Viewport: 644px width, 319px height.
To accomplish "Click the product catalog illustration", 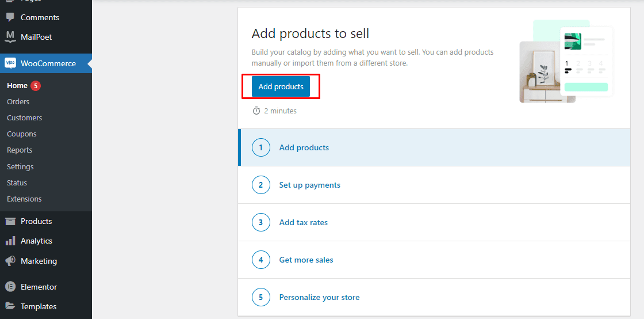I will [x=566, y=61].
